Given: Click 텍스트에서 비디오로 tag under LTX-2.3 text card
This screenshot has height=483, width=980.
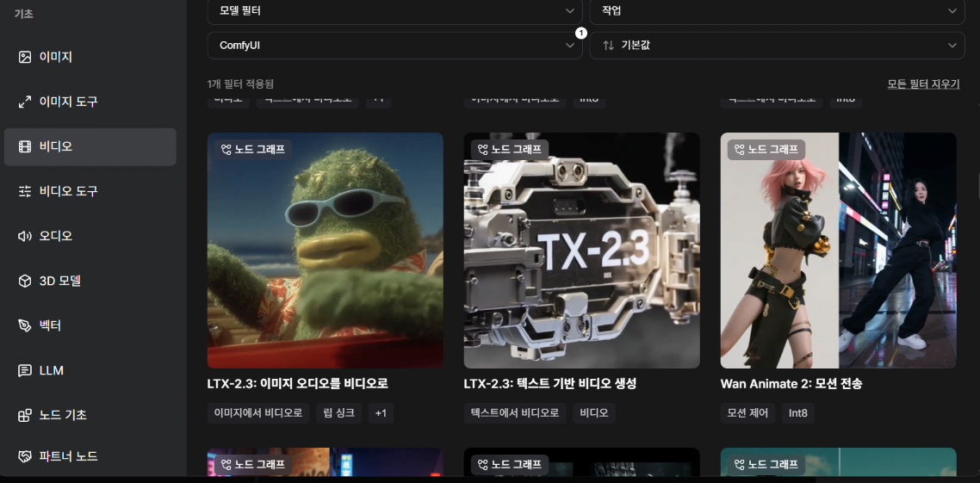Looking at the screenshot, I should pos(515,413).
